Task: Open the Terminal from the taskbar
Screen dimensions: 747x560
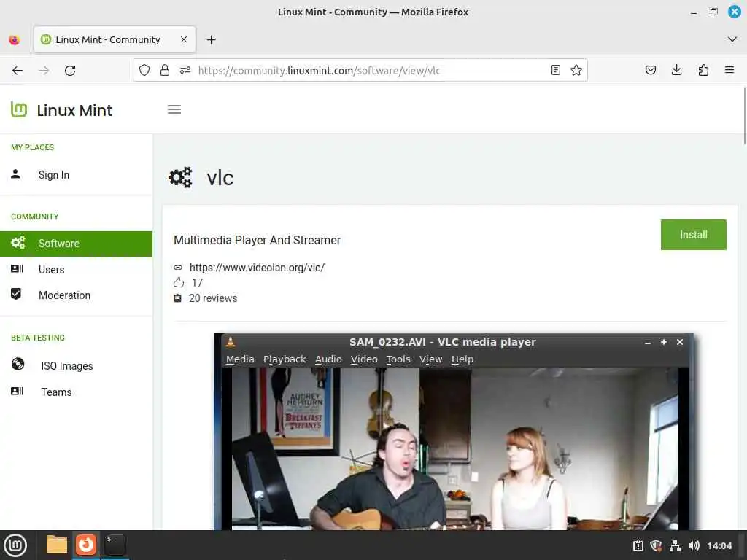Action: [x=115, y=545]
